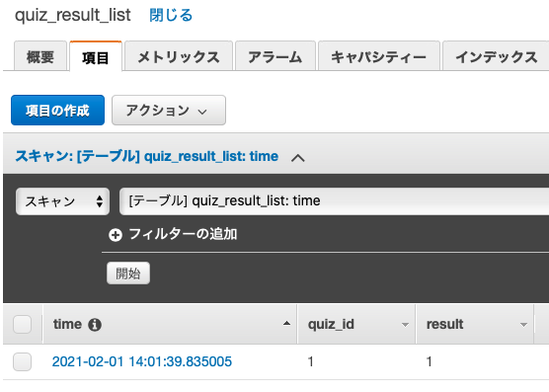Click the 項目の作成 button

point(58,111)
